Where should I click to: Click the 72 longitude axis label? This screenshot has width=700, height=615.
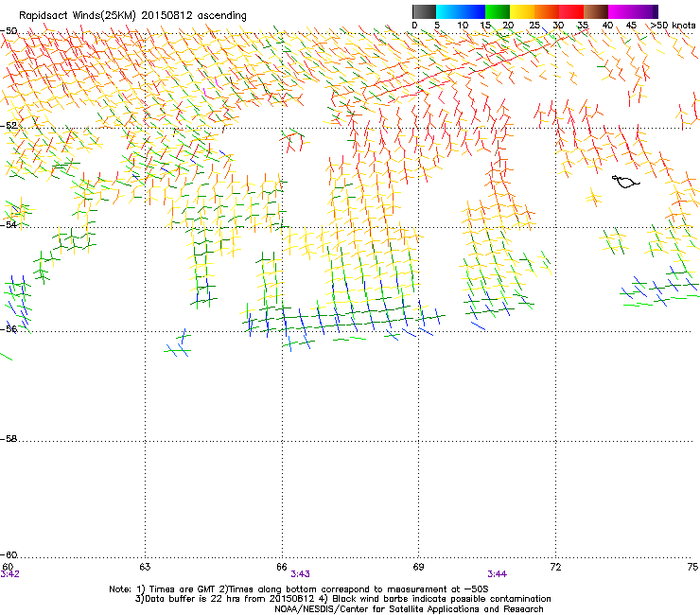[555, 567]
